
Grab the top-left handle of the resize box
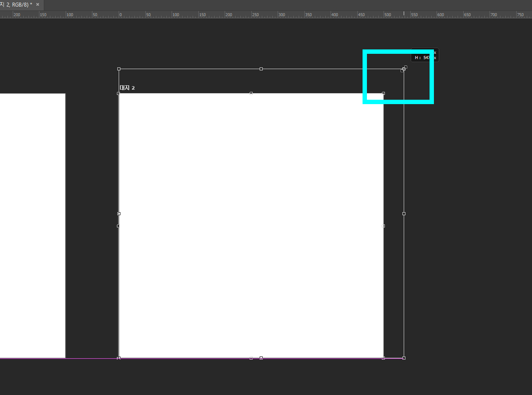[119, 69]
